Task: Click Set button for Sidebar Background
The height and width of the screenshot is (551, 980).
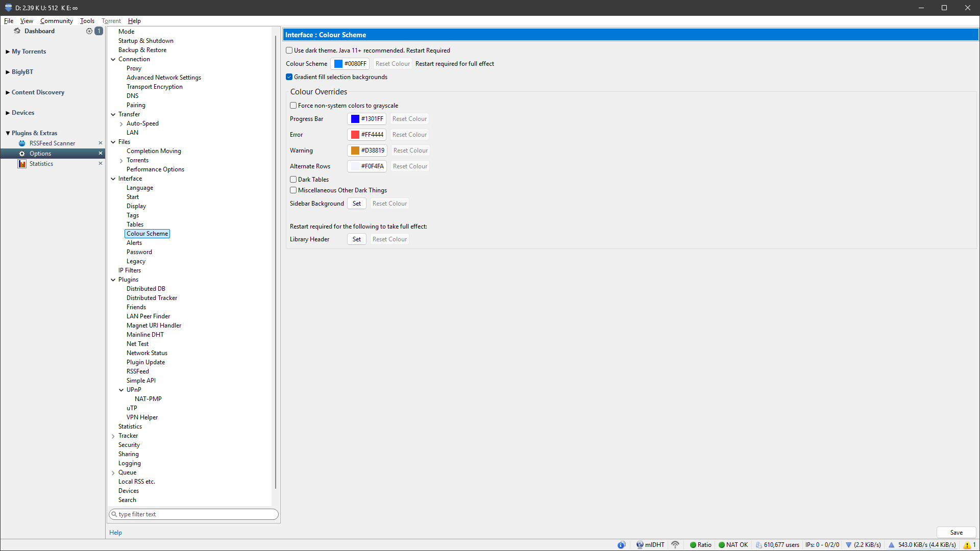Action: tap(356, 204)
